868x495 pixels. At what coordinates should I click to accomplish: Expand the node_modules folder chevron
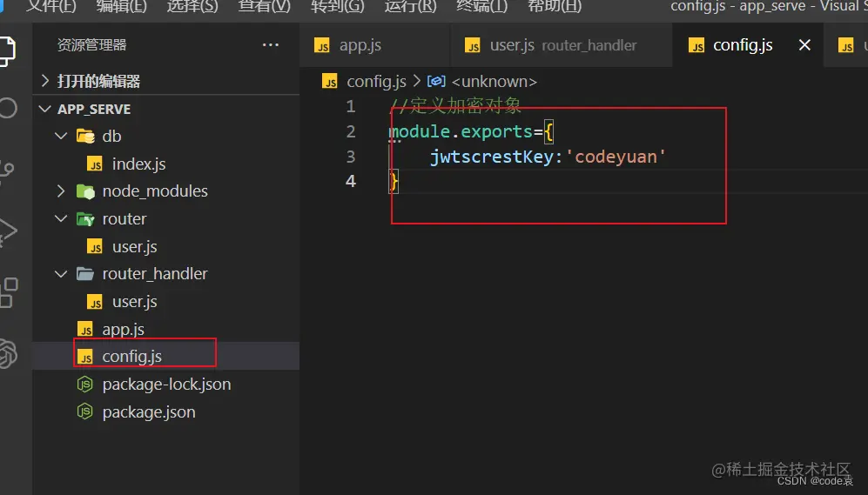pyautogui.click(x=61, y=191)
